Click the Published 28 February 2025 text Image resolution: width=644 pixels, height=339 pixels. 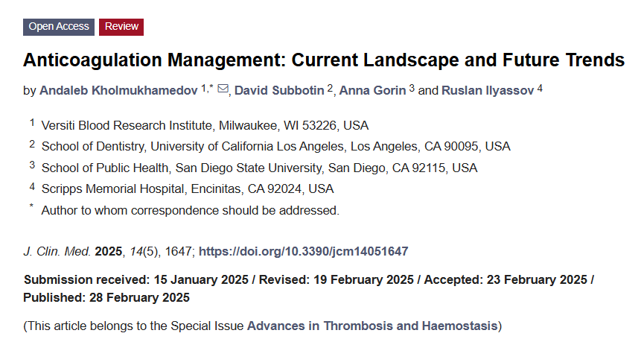pos(106,298)
